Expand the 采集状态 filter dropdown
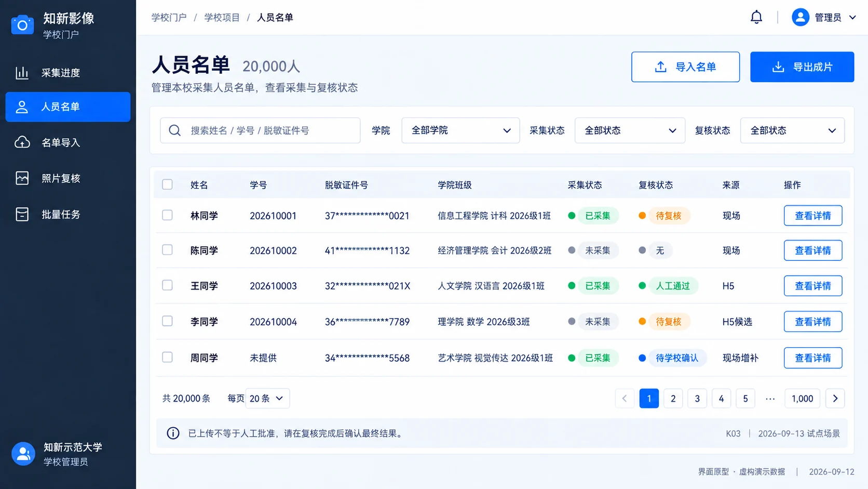868x489 pixels. pyautogui.click(x=630, y=130)
